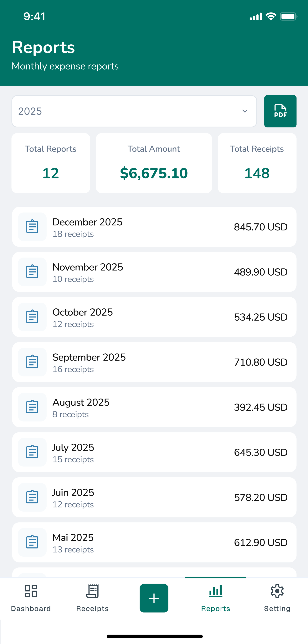Switch to the Receipts tab

[x=92, y=598]
